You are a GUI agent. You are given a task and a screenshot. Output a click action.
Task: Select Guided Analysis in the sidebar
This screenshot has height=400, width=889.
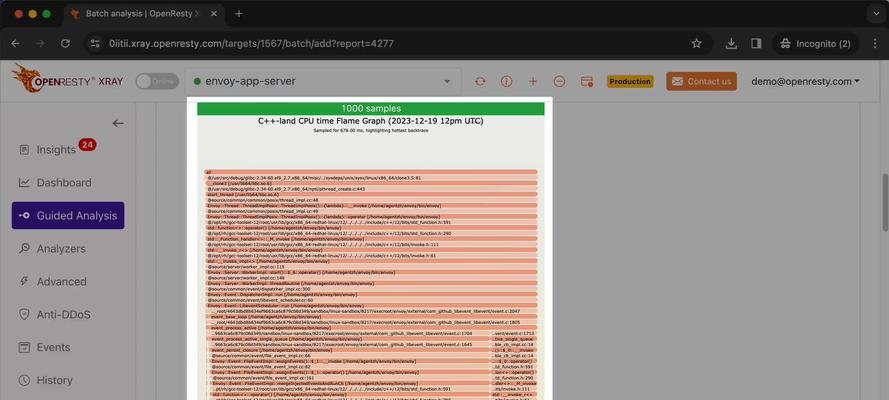click(x=68, y=215)
